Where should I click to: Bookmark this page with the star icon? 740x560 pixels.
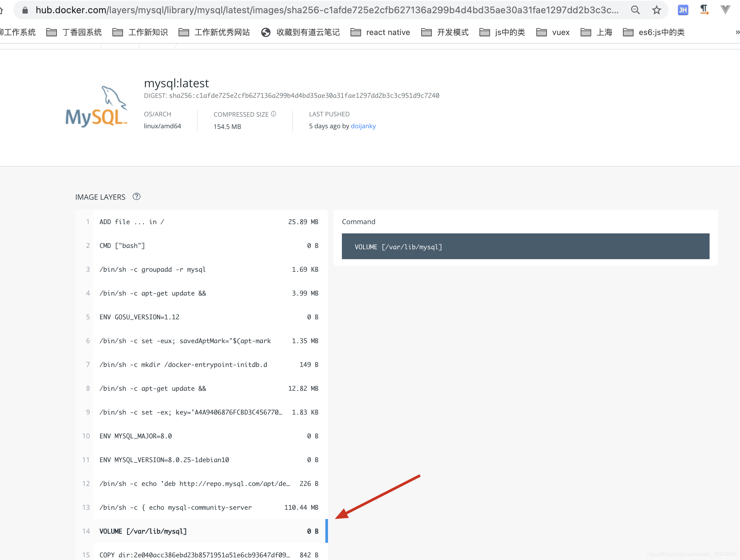pyautogui.click(x=656, y=10)
